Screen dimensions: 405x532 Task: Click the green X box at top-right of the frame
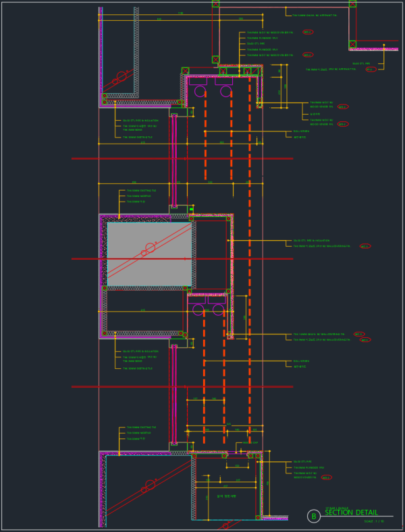click(352, 4)
